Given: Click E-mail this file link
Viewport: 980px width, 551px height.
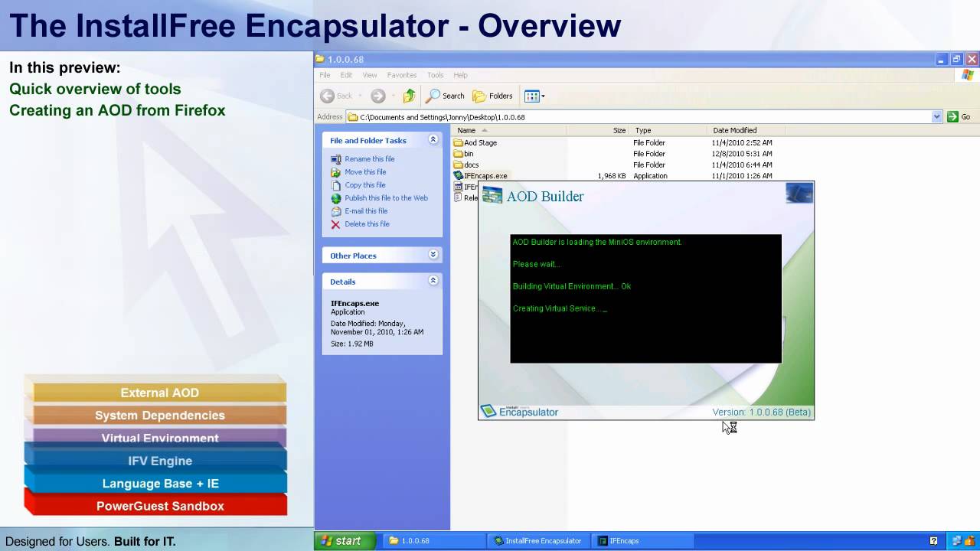Looking at the screenshot, I should [366, 211].
